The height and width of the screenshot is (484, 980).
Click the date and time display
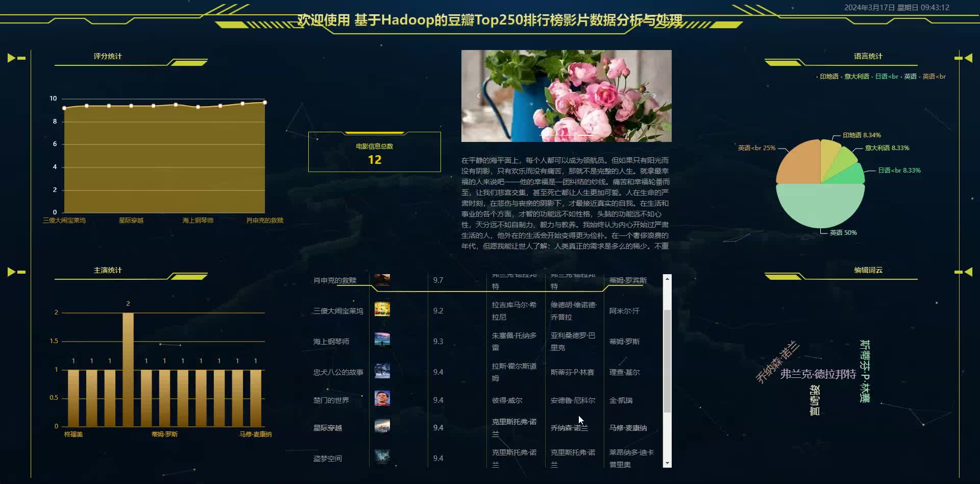click(x=897, y=8)
